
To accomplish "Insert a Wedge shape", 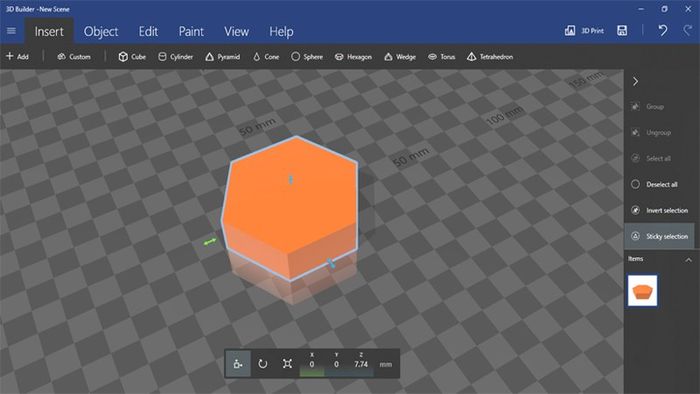I will coord(400,57).
